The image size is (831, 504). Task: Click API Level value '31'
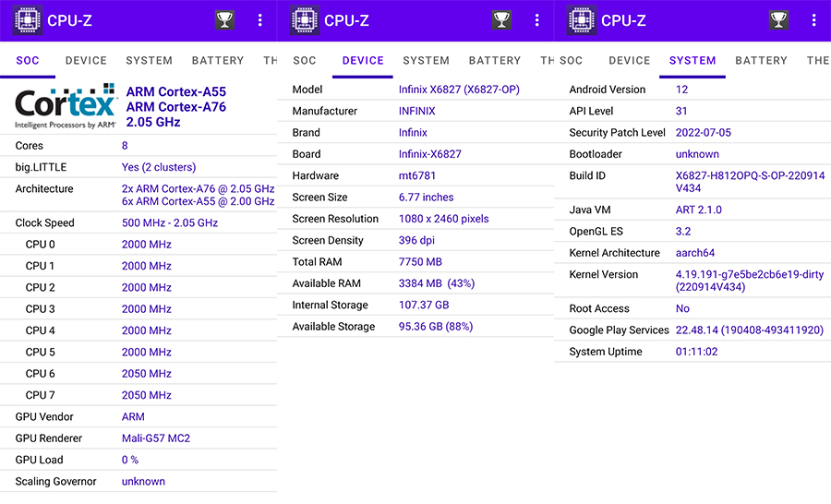[x=681, y=112]
